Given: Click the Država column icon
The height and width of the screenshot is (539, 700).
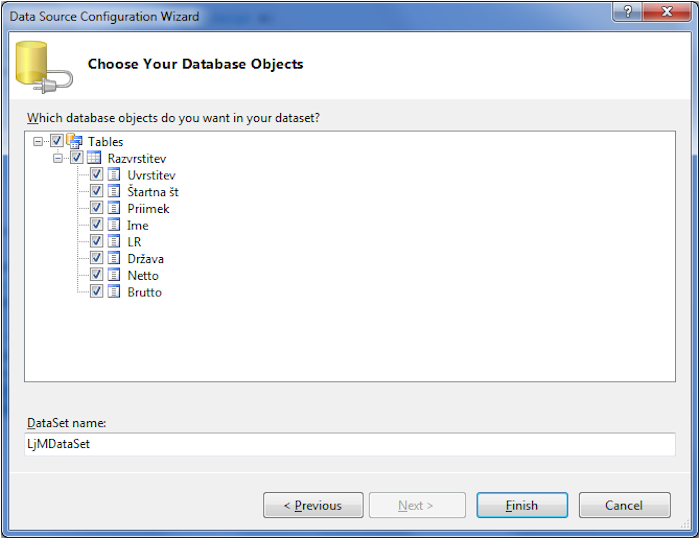Looking at the screenshot, I should pos(115,259).
